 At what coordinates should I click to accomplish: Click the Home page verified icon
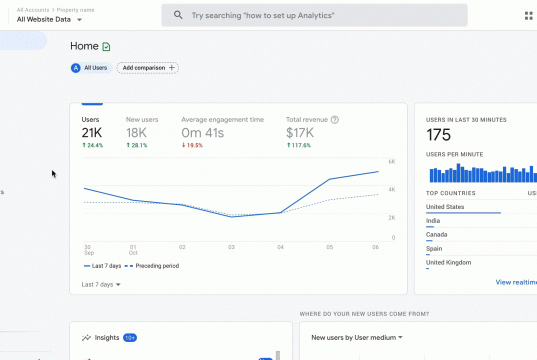(x=106, y=47)
